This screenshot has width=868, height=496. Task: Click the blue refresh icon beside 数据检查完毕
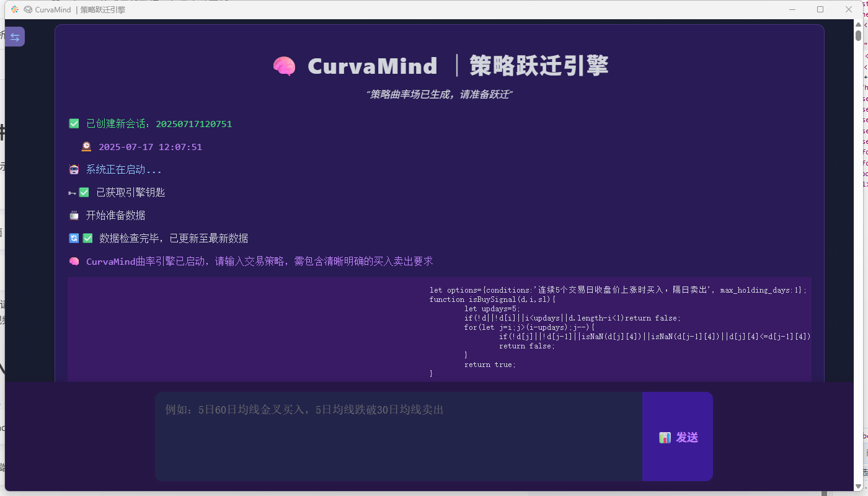tap(74, 238)
